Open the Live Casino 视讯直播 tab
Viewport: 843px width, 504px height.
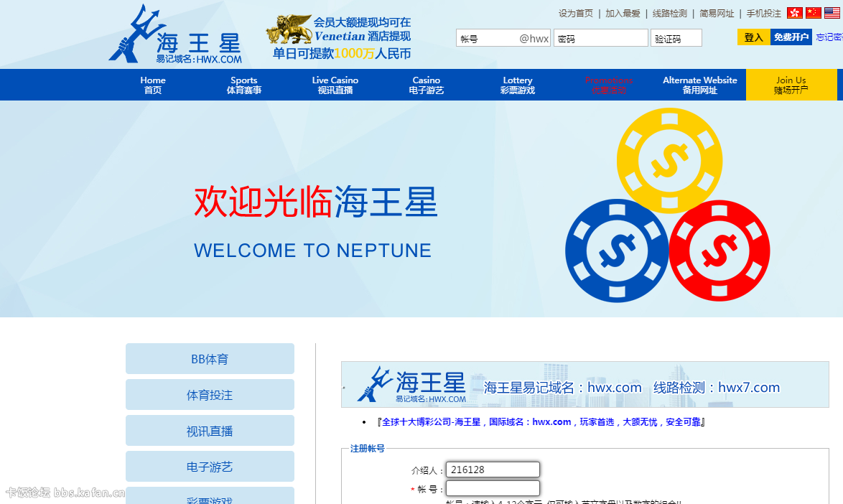pos(335,85)
